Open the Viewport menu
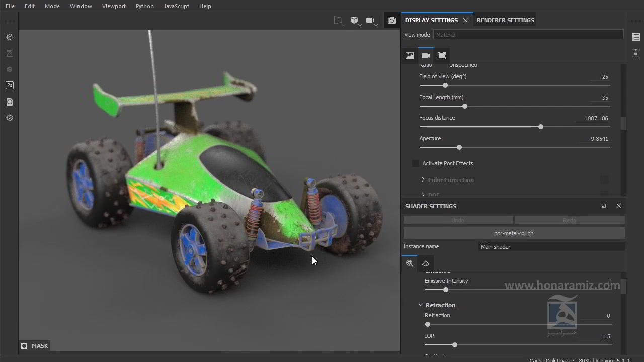 click(114, 6)
